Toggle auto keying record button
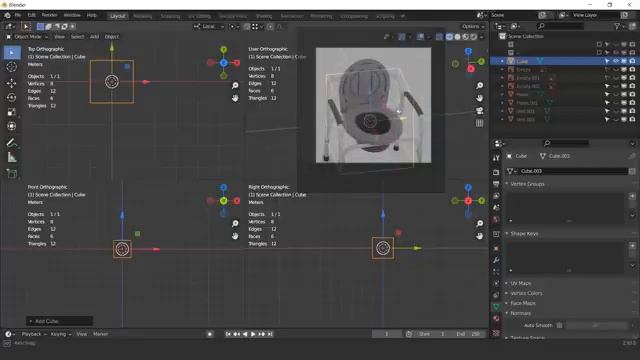This screenshot has height=360, width=640. [x=210, y=334]
